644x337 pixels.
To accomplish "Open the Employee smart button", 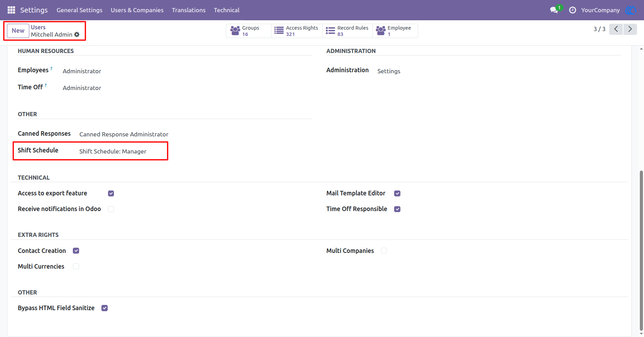I will [395, 31].
